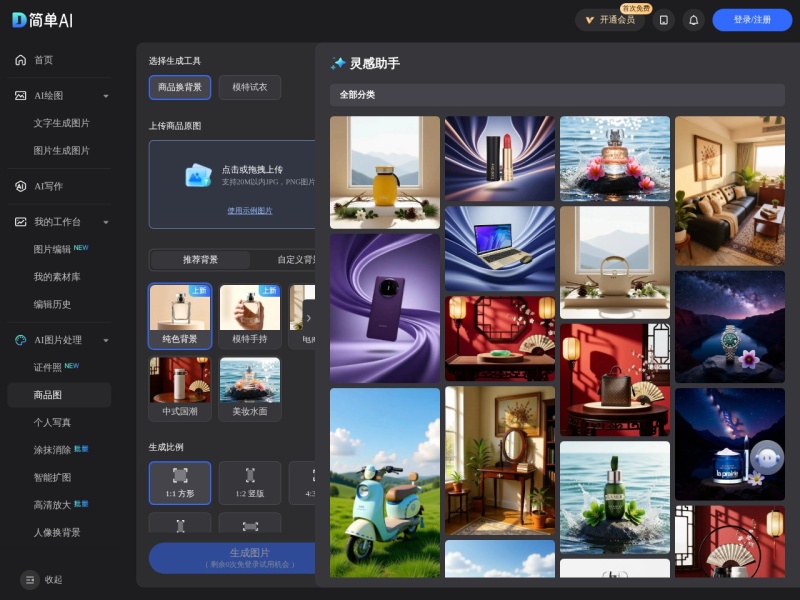Choose the 模特试衣 generation tool

pyautogui.click(x=249, y=87)
